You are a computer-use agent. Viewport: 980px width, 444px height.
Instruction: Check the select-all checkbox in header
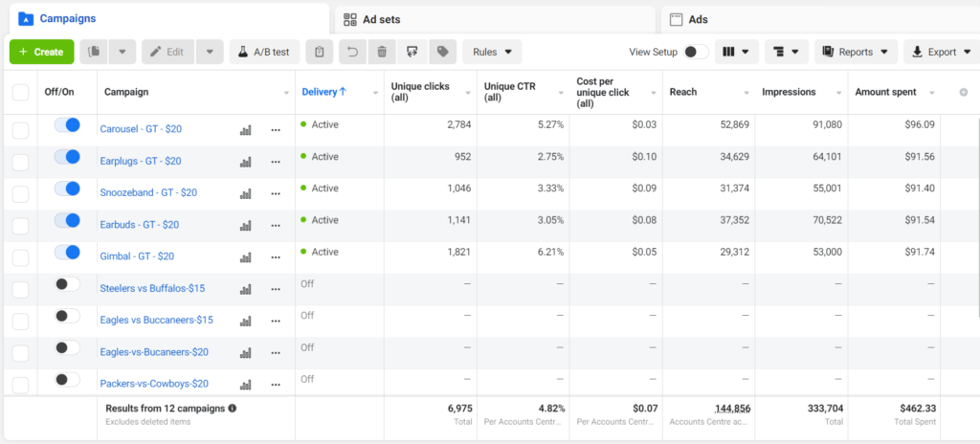[x=20, y=92]
